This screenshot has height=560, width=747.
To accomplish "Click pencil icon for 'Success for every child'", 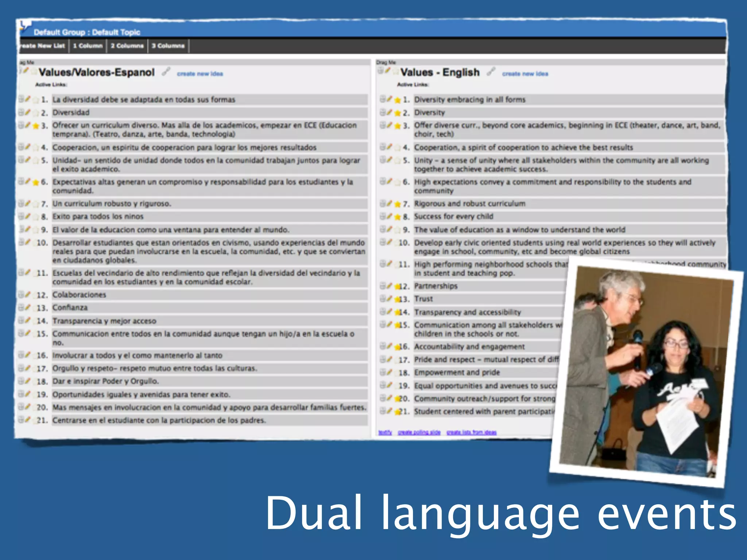I will 390,216.
